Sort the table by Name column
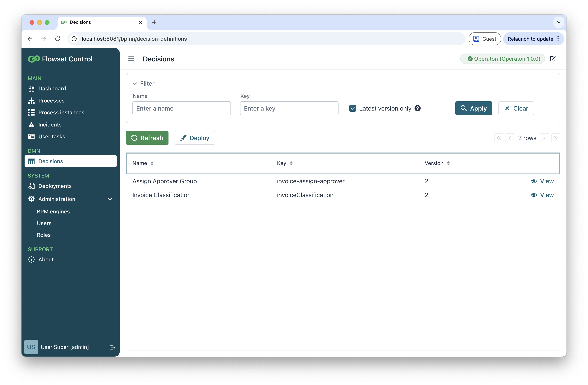The height and width of the screenshot is (385, 588). (x=152, y=163)
